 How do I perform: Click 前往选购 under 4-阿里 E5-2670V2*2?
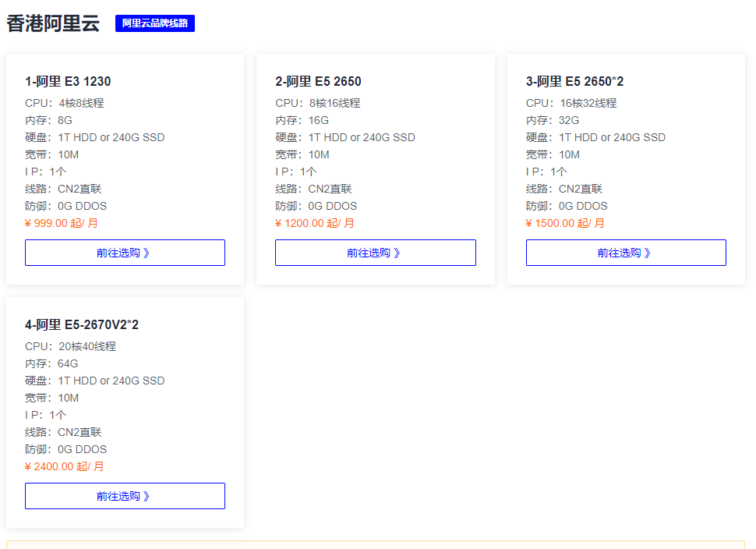(x=125, y=496)
